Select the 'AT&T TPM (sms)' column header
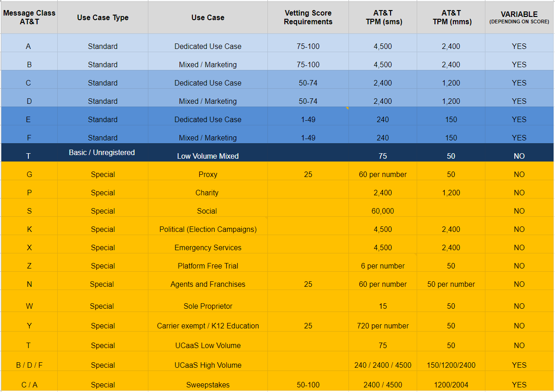Viewport: 555px width, 392px height. tap(383, 17)
